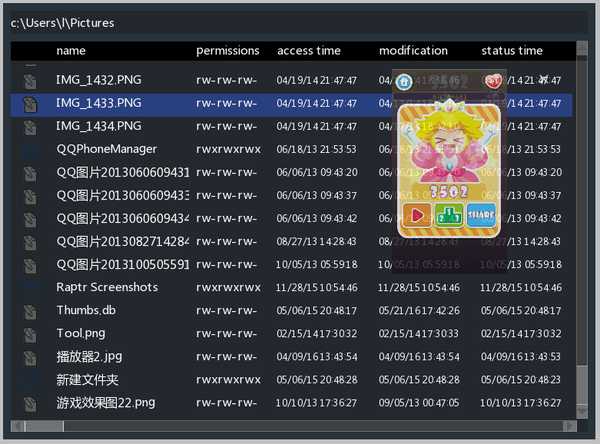Click the princess game preview thumbnail
The width and height of the screenshot is (600, 444).
pos(449,171)
